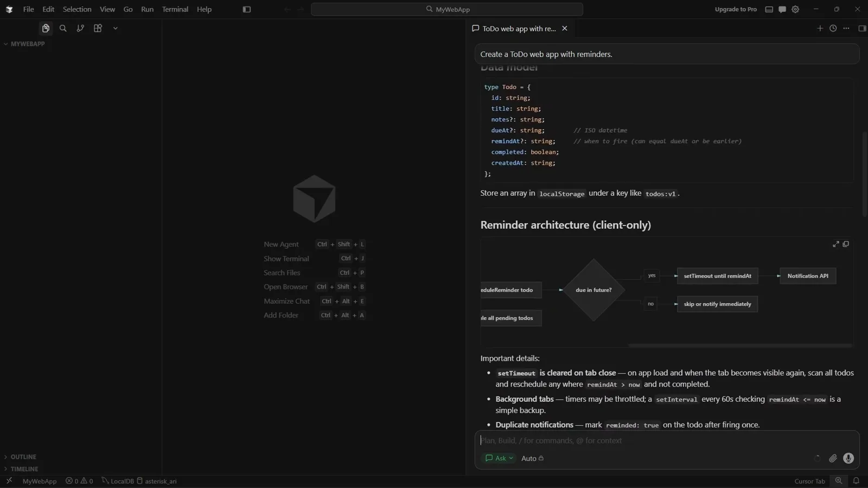Toggle the secondary side panel icon
Viewport: 868px width, 488px height.
pyautogui.click(x=862, y=28)
